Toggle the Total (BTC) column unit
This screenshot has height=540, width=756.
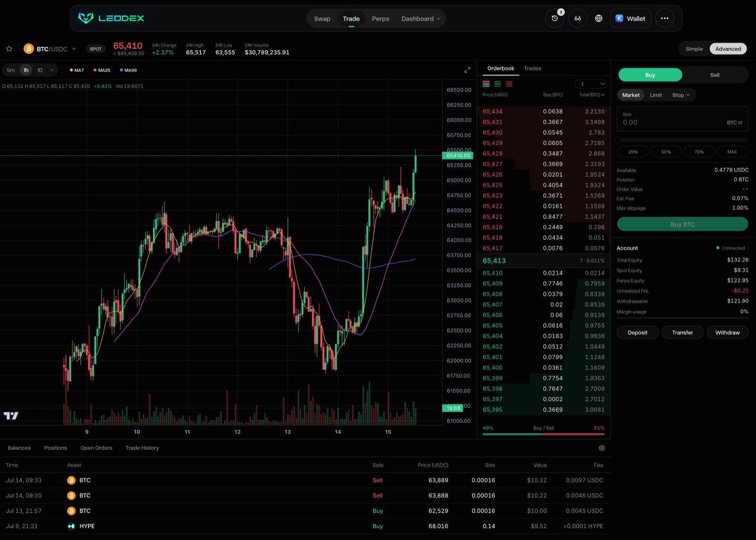[592, 95]
